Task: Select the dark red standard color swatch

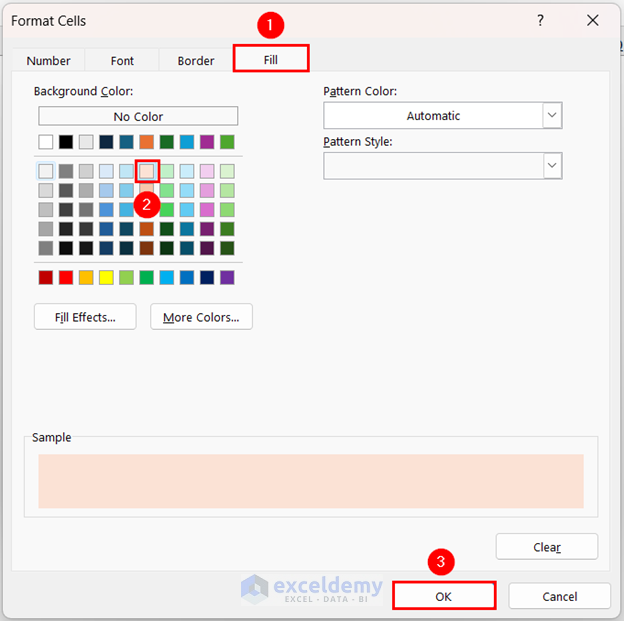Action: click(46, 277)
